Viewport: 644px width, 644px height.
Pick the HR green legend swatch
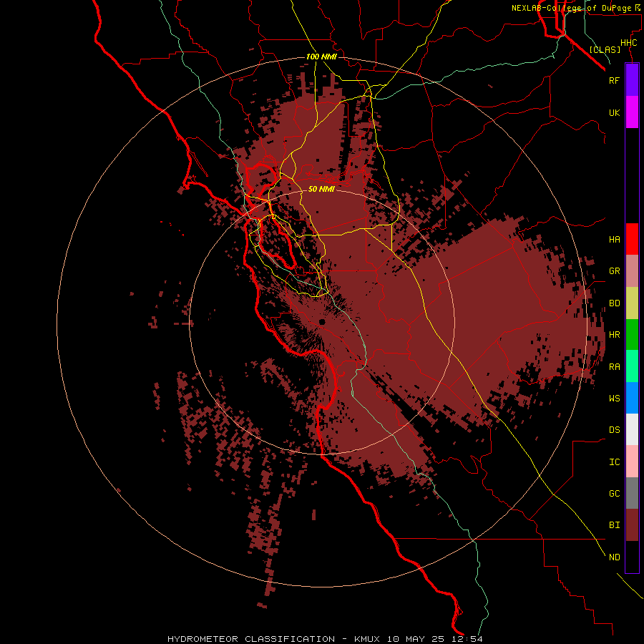(x=632, y=335)
